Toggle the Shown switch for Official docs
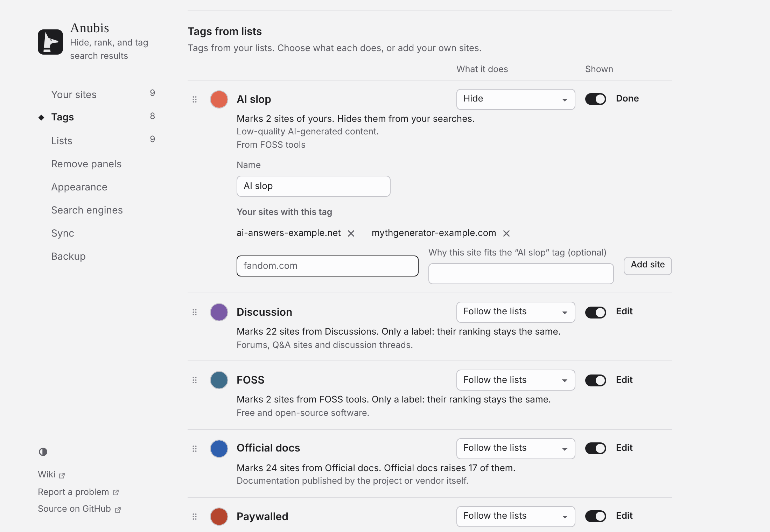The width and height of the screenshot is (770, 532). (x=596, y=448)
